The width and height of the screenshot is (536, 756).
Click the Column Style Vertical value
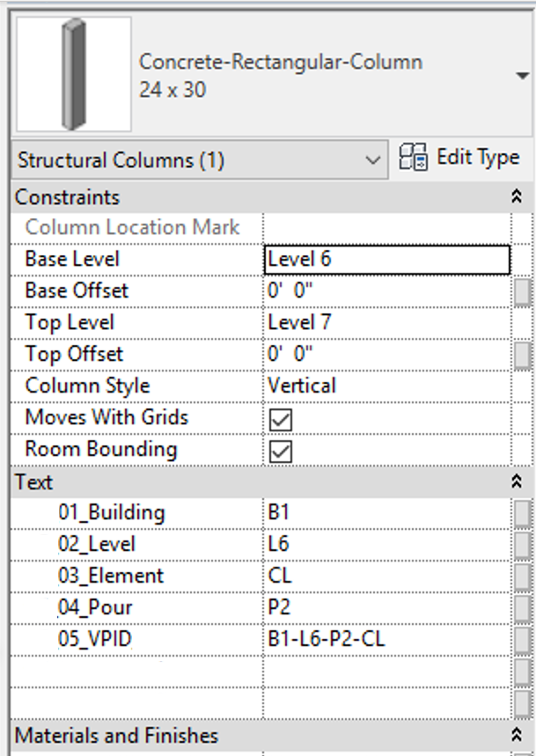(302, 386)
